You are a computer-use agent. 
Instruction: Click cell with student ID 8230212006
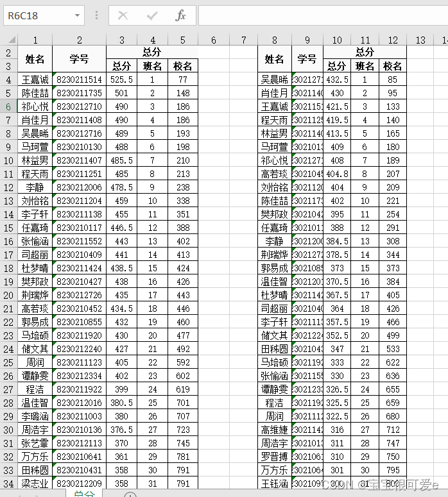pos(80,187)
